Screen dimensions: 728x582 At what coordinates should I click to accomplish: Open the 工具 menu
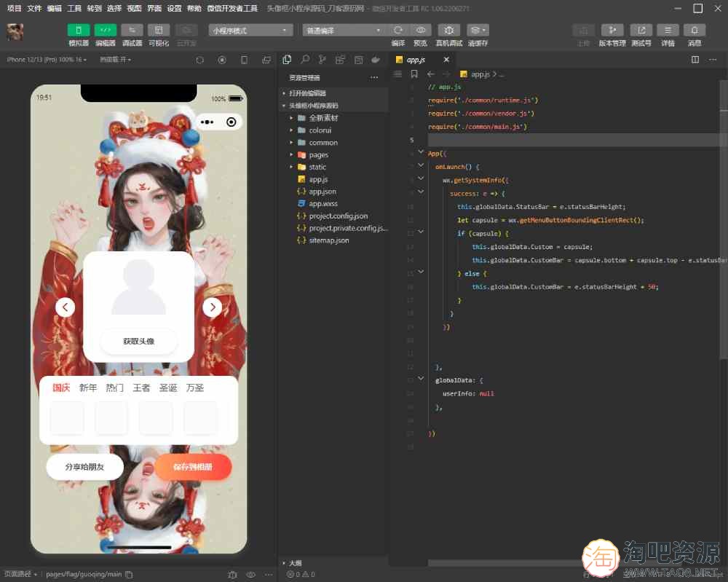(74, 8)
